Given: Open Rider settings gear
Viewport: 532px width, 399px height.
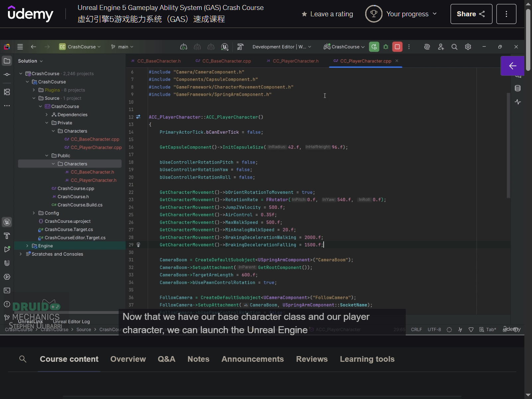Looking at the screenshot, I should [x=468, y=47].
